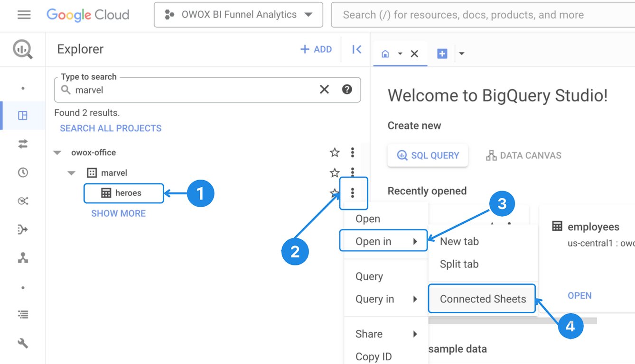The image size is (635, 364).
Task: Create a new tab with the plus icon
Action: coord(442,54)
